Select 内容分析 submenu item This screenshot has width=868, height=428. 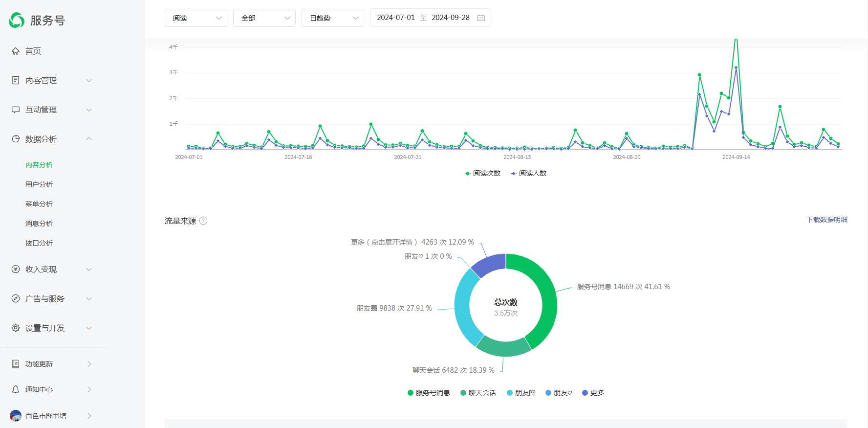coord(39,165)
